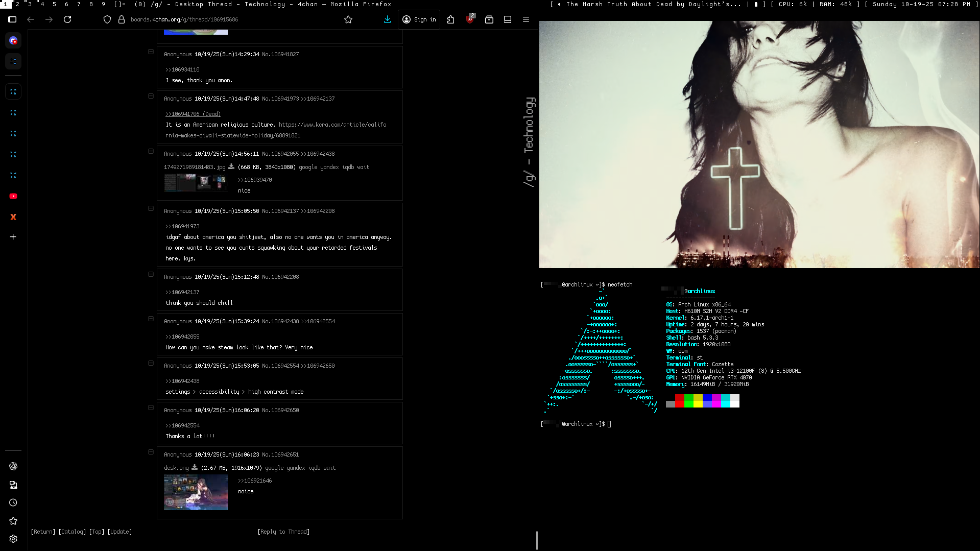Image resolution: width=980 pixels, height=551 pixels.
Task: Open the container box icon in toolbar
Action: click(x=489, y=19)
